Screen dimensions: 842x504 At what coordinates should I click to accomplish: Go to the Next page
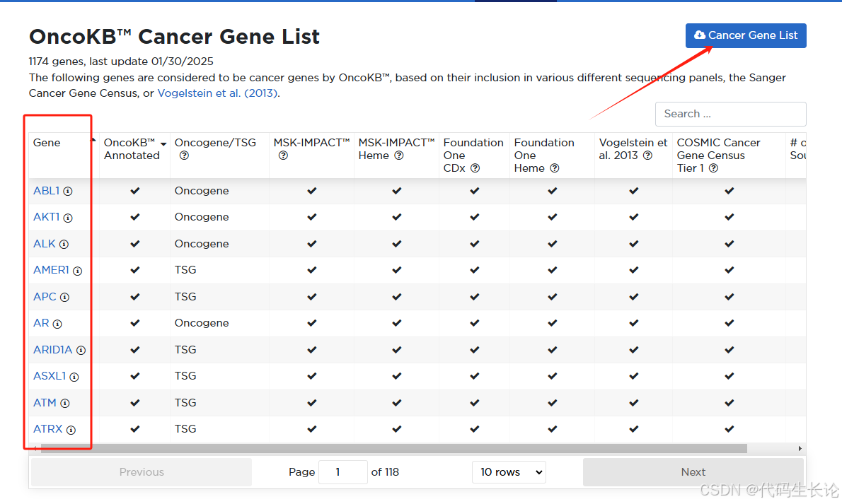point(693,472)
